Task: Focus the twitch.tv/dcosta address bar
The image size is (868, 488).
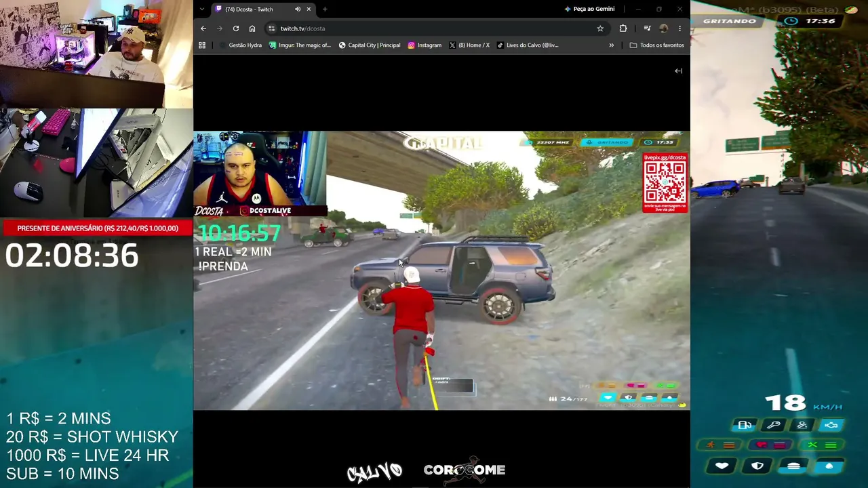Action: (434, 28)
